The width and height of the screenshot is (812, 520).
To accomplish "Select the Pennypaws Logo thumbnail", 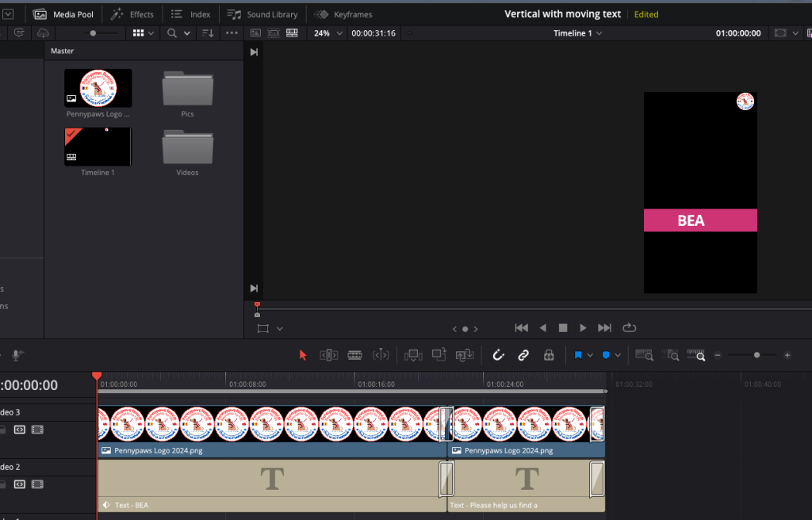I will (98, 88).
